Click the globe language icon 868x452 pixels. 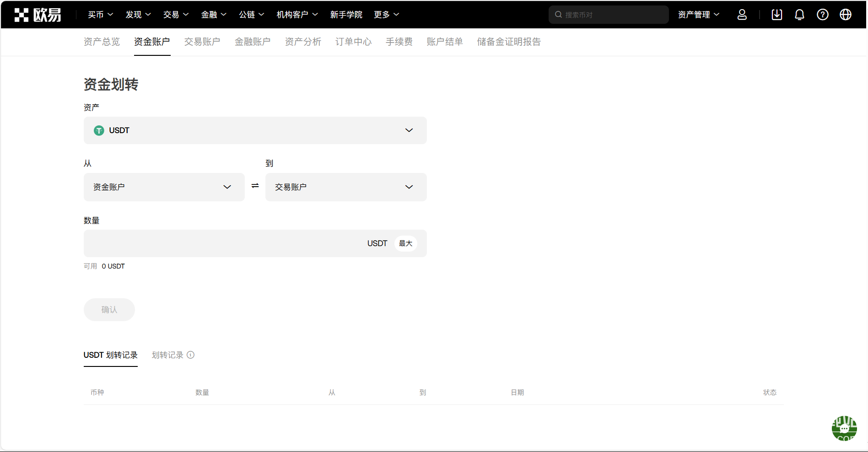coord(845,15)
